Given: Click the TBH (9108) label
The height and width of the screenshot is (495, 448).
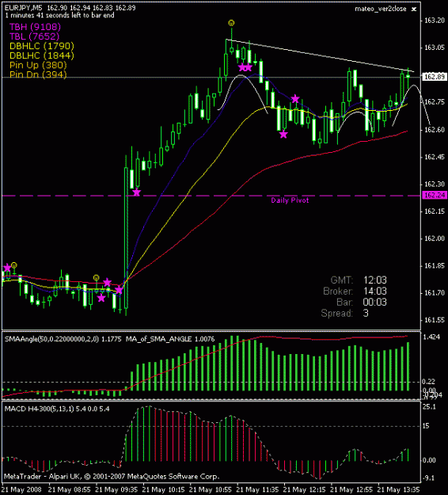Looking at the screenshot, I should click(x=35, y=27).
